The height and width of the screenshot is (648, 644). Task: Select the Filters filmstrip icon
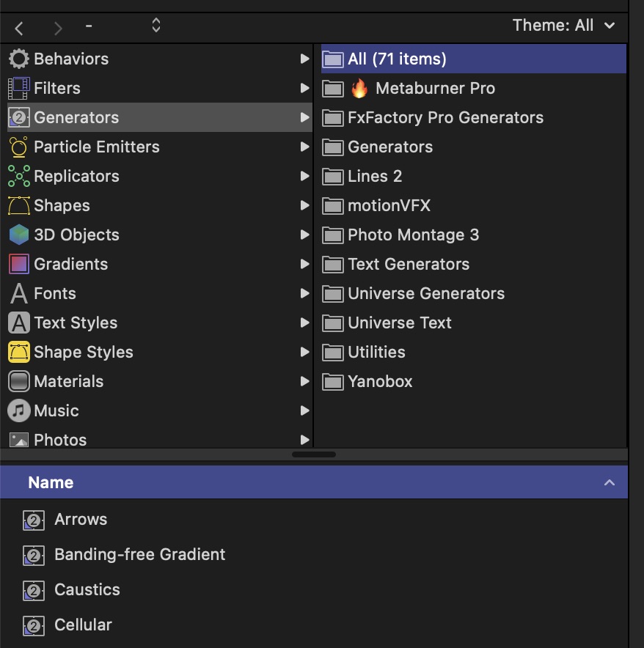pyautogui.click(x=19, y=88)
